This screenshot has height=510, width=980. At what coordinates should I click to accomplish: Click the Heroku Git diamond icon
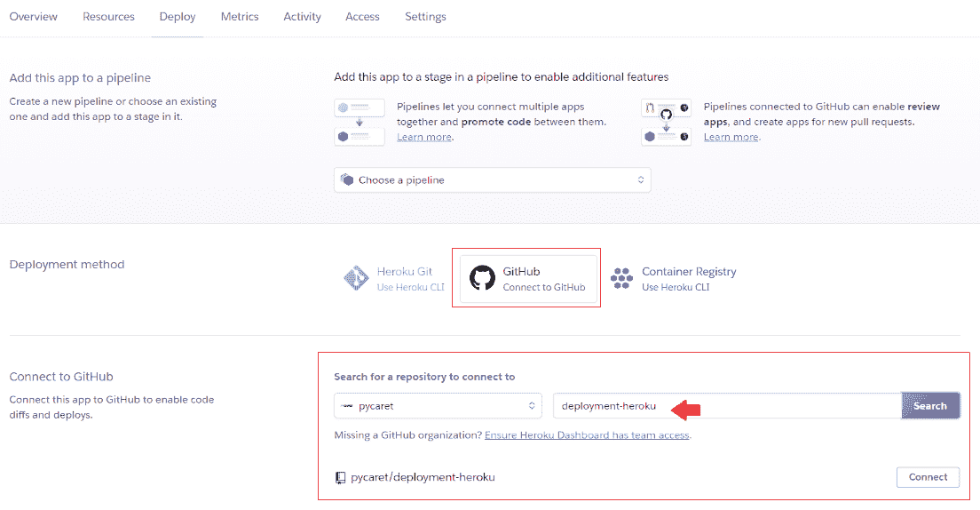[x=356, y=279]
